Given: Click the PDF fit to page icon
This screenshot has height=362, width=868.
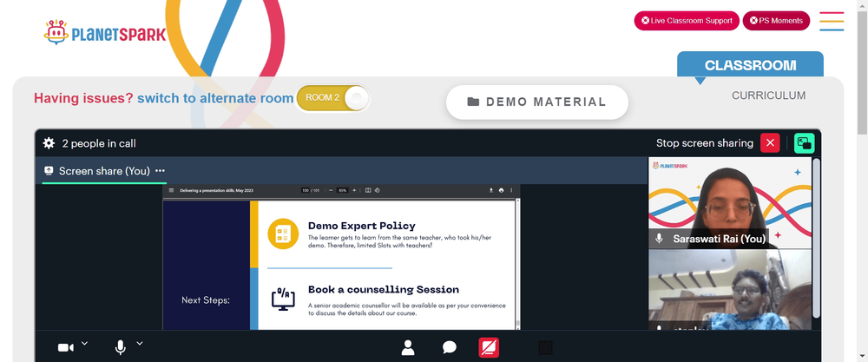Looking at the screenshot, I should (367, 190).
